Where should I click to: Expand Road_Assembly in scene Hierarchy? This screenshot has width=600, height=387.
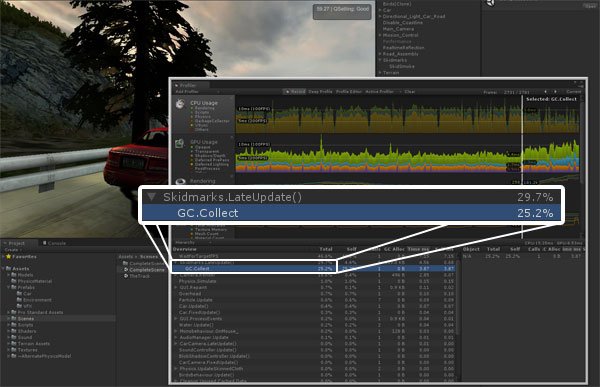tap(380, 54)
